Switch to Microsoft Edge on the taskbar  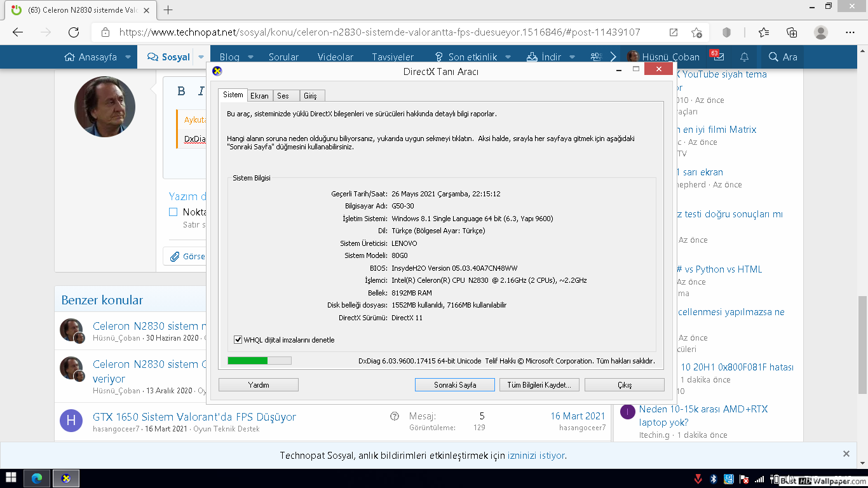(37, 478)
